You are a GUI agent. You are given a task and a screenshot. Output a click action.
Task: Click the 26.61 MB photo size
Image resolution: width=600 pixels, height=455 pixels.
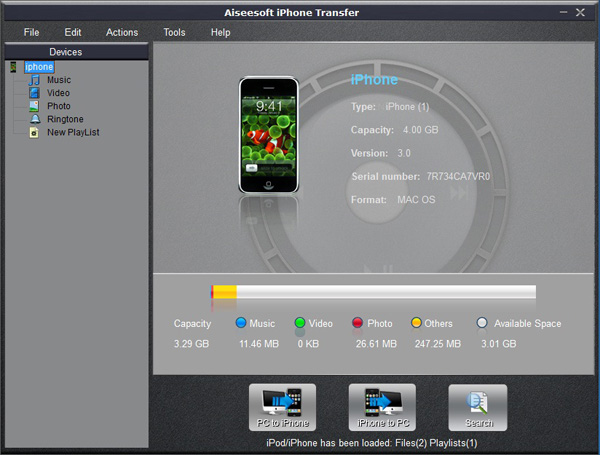[376, 344]
